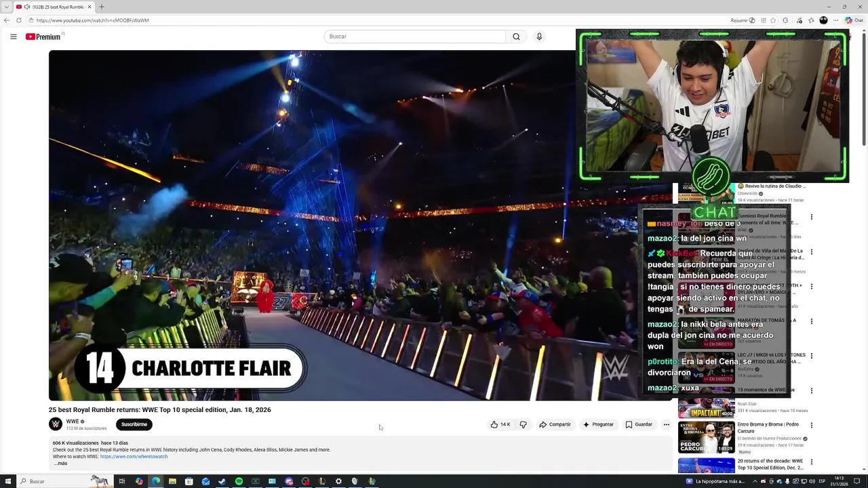
Task: Open WWE channel name link
Action: click(73, 422)
